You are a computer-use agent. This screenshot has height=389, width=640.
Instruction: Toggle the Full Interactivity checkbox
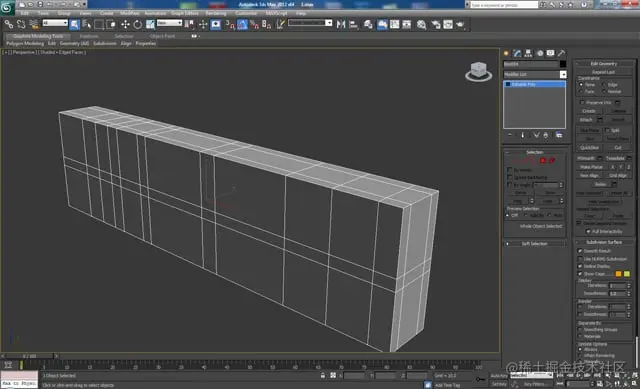coord(588,231)
